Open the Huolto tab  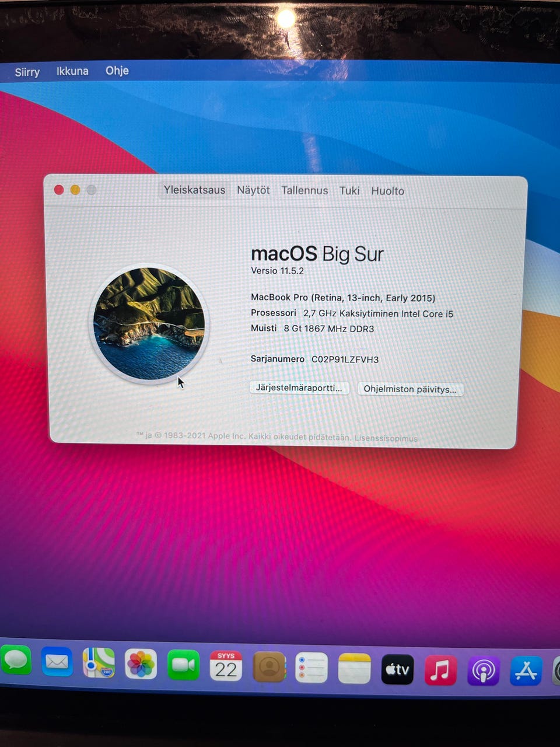pyautogui.click(x=387, y=191)
